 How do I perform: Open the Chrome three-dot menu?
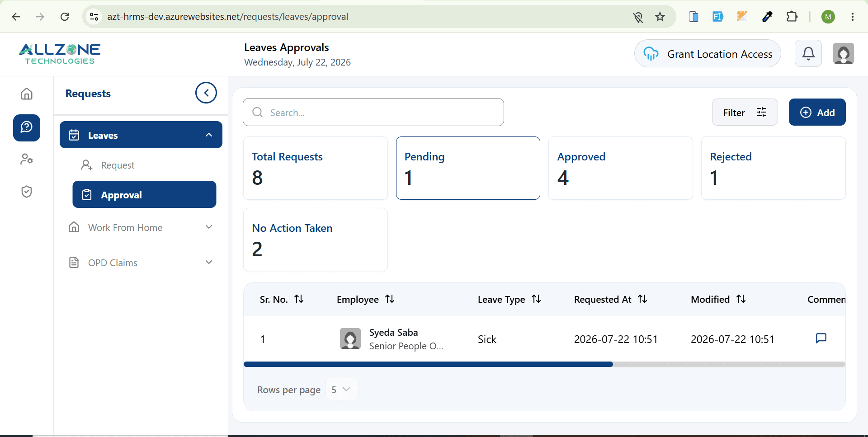pos(853,17)
